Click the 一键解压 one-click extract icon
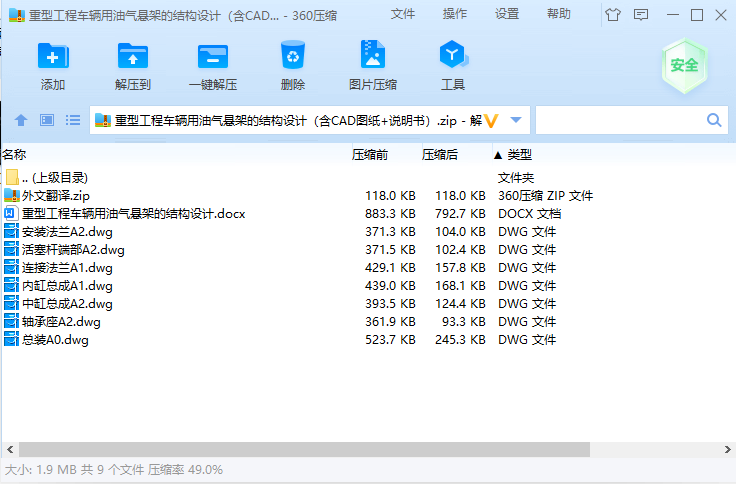The width and height of the screenshot is (736, 484). pos(213,56)
